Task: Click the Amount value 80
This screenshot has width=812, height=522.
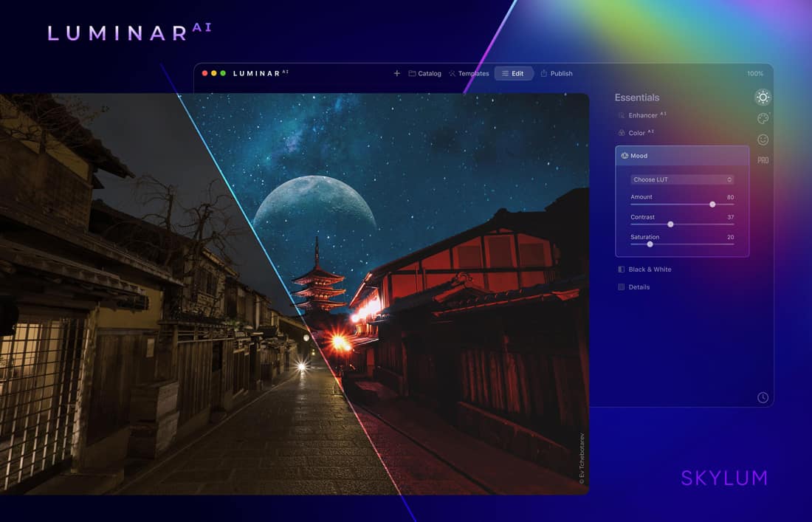Action: [x=730, y=197]
